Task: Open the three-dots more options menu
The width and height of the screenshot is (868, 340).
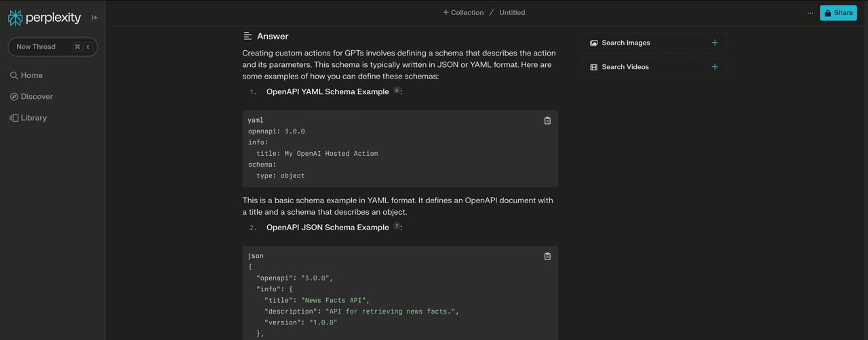Action: (810, 13)
